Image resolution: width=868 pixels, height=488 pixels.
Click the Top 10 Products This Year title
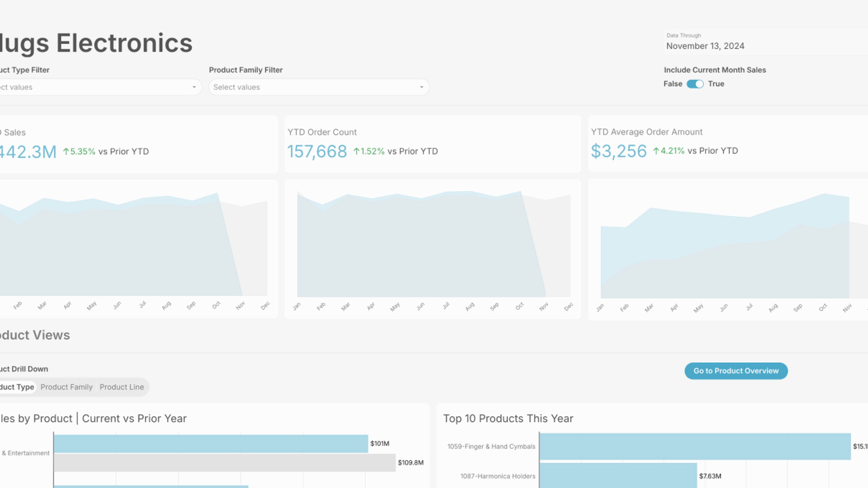coord(508,418)
